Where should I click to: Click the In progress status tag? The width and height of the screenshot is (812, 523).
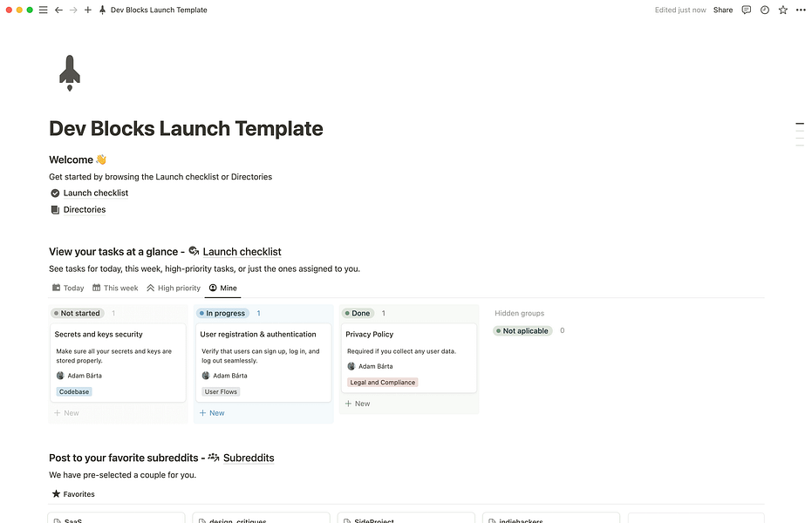(x=222, y=313)
